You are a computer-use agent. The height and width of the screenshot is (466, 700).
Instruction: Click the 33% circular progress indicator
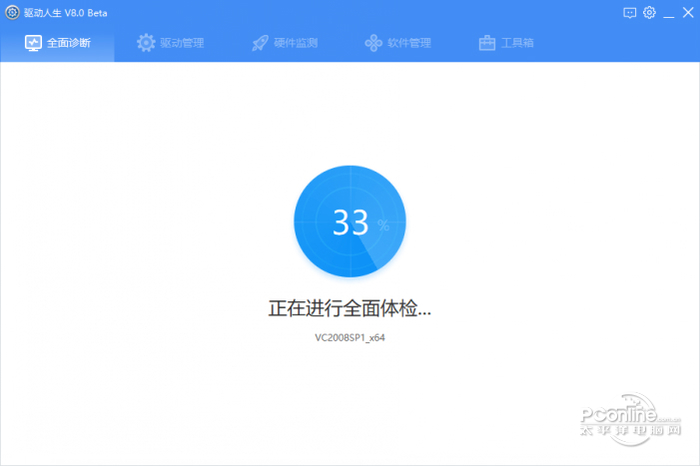coord(350,221)
